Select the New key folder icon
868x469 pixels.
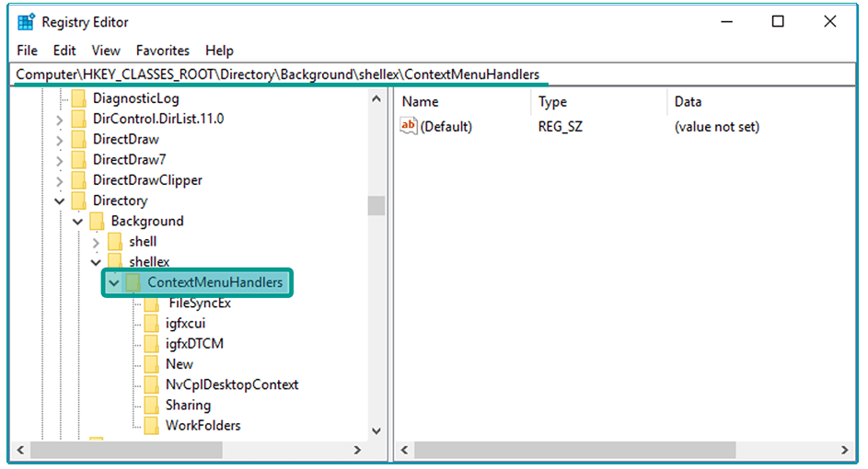(x=151, y=364)
